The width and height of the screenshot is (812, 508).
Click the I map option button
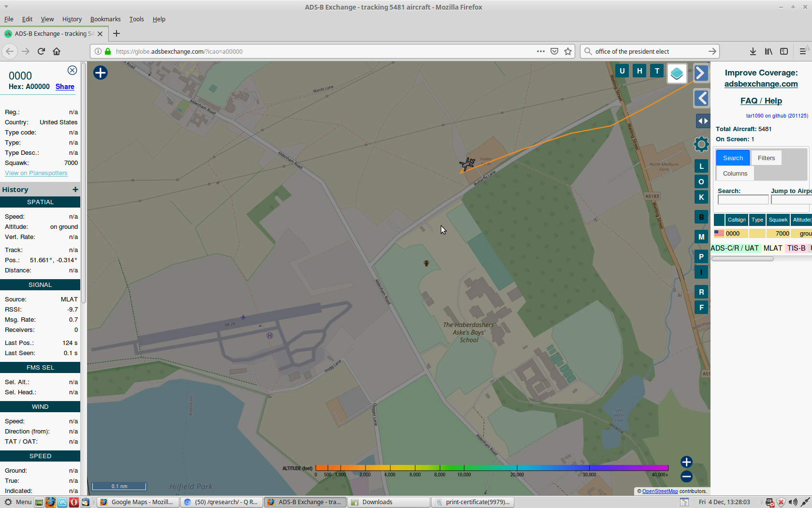click(x=701, y=272)
